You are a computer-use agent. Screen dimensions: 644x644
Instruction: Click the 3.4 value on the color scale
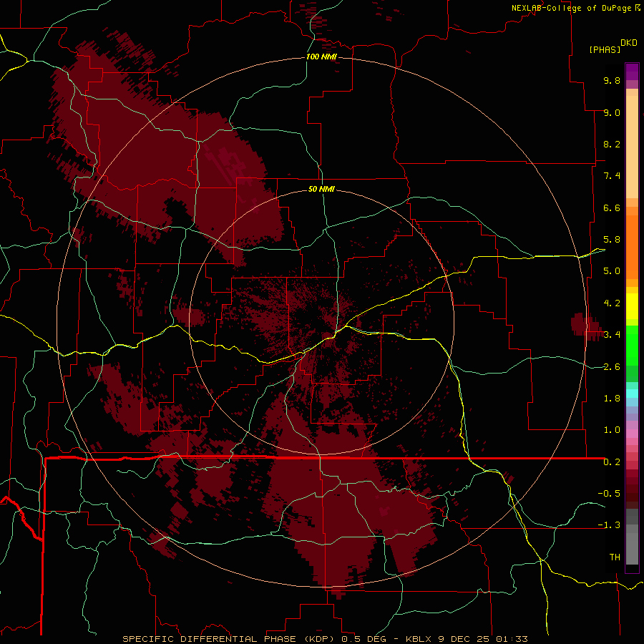pos(612,335)
